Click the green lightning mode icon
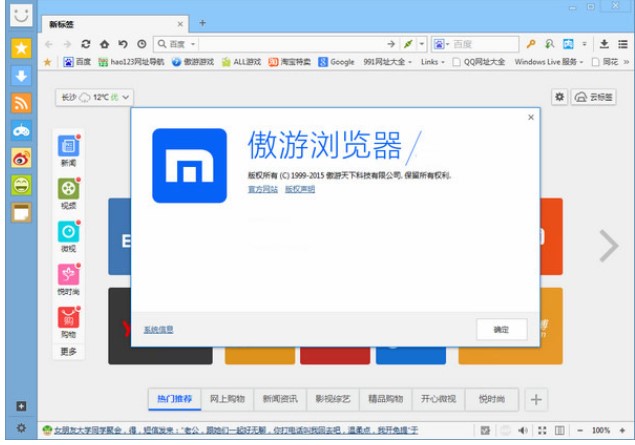The width and height of the screenshot is (635, 445). [408, 44]
